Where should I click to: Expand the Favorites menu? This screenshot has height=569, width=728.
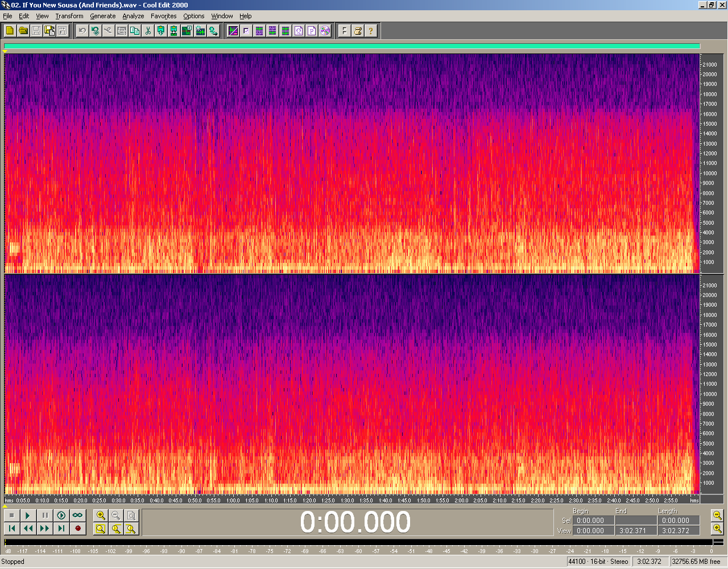pyautogui.click(x=164, y=16)
